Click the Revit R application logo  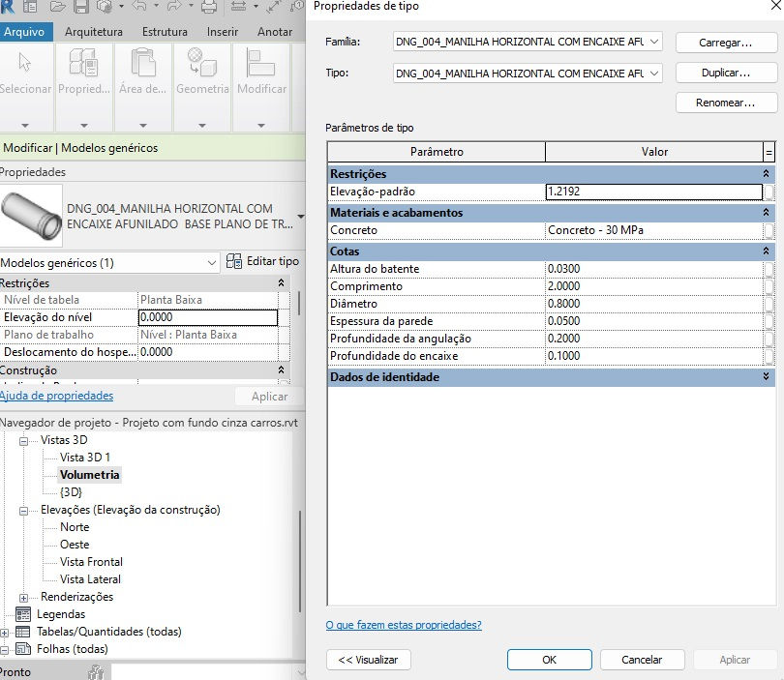tap(7, 7)
